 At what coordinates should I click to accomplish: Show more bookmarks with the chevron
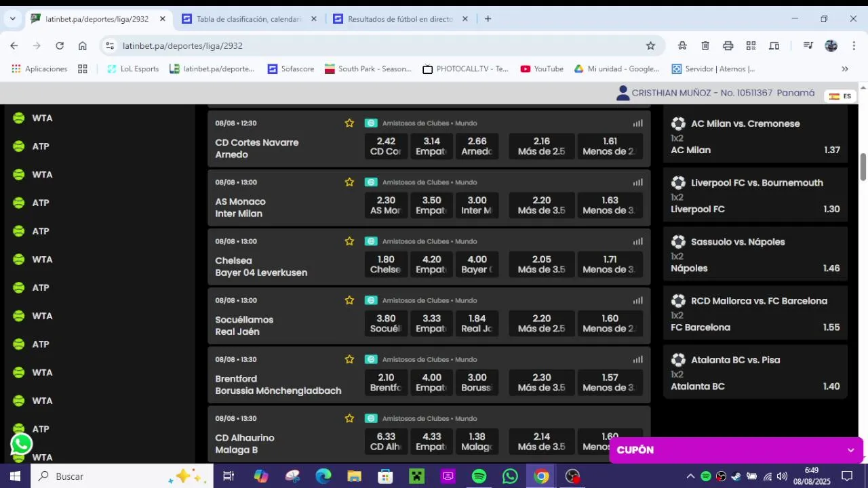pos(845,68)
